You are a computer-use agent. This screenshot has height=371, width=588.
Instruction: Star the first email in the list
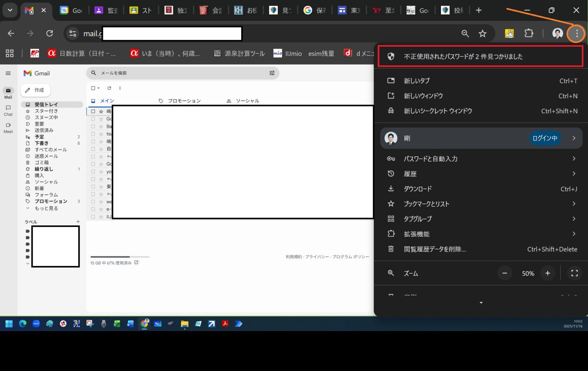(x=101, y=111)
